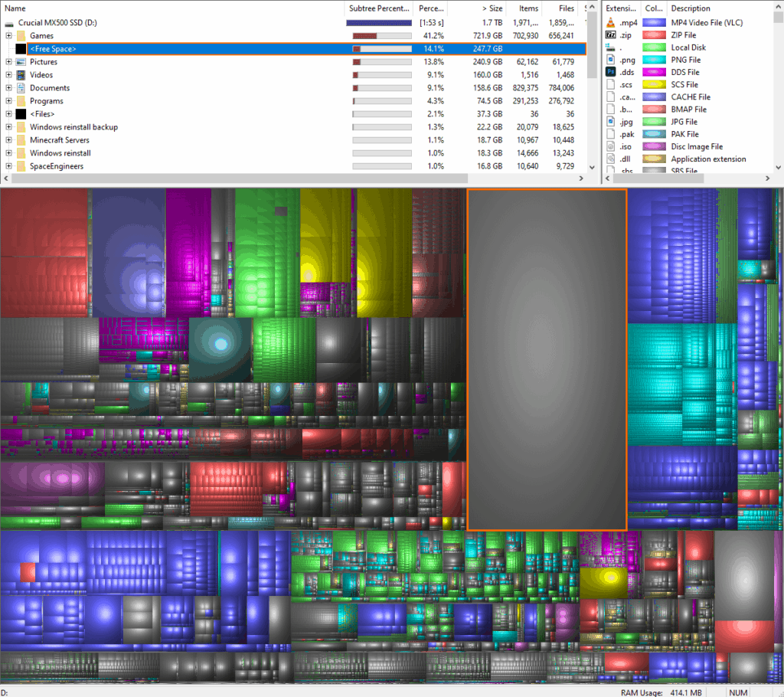Sort by Subtree Percentage column header

379,8
